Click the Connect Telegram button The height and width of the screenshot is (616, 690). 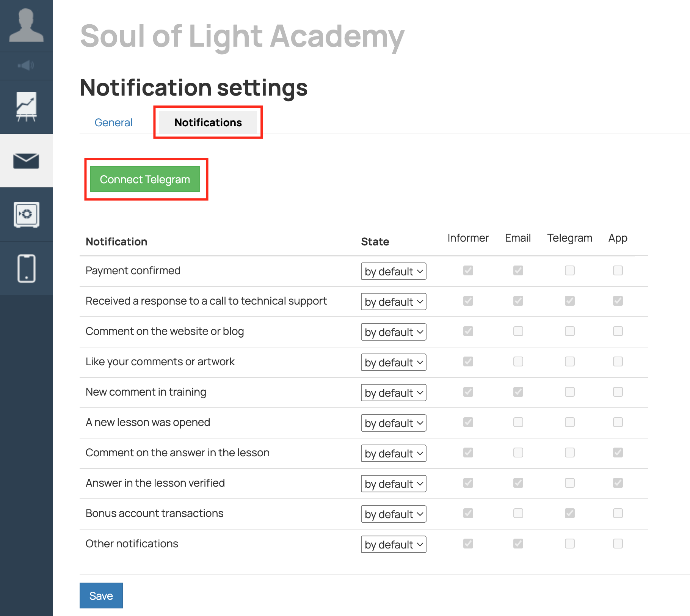click(145, 179)
